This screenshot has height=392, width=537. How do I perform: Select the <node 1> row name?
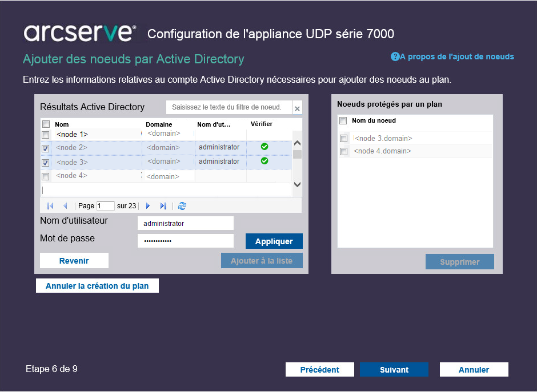[x=72, y=135]
